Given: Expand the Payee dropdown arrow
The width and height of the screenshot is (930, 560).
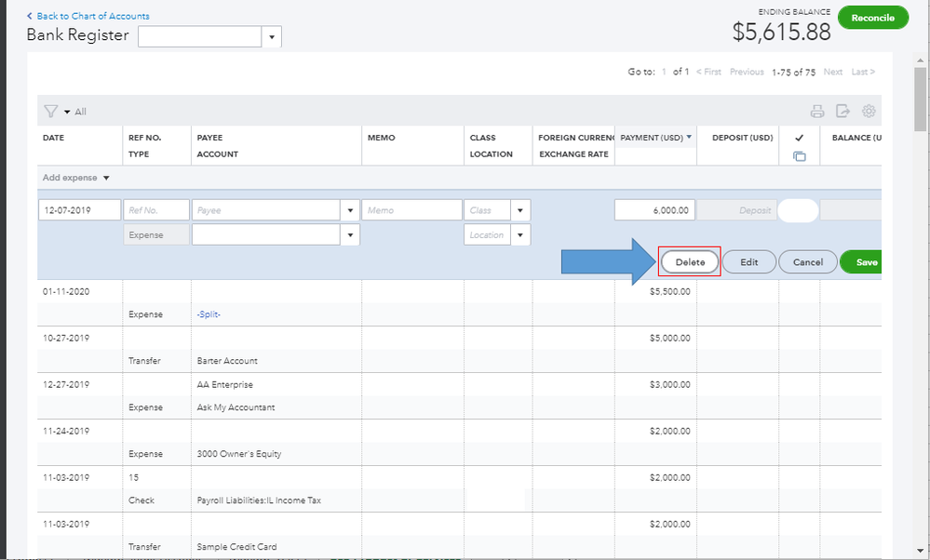Looking at the screenshot, I should (350, 210).
